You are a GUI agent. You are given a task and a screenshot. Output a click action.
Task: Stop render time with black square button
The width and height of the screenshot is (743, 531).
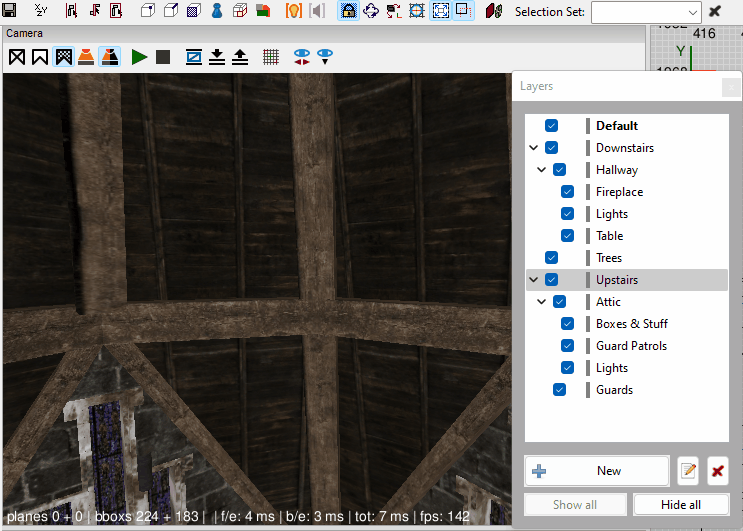tap(163, 57)
